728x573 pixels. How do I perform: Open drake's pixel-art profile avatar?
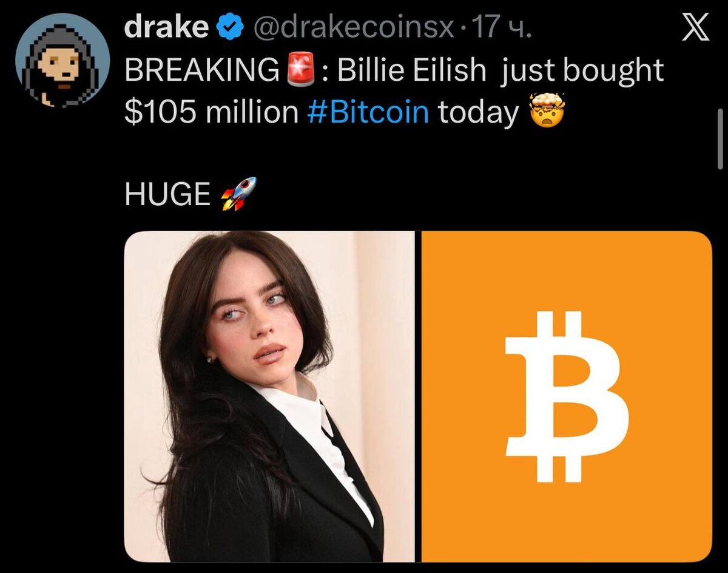62,62
